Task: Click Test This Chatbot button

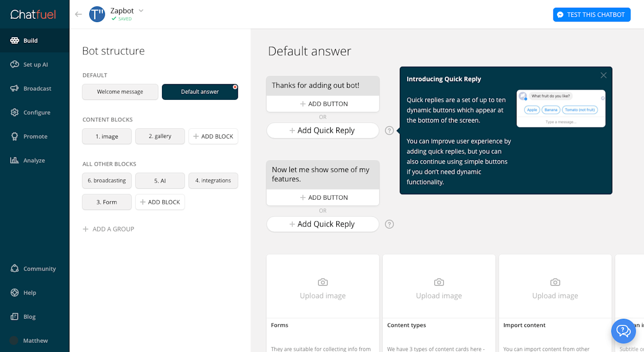Action: [592, 15]
